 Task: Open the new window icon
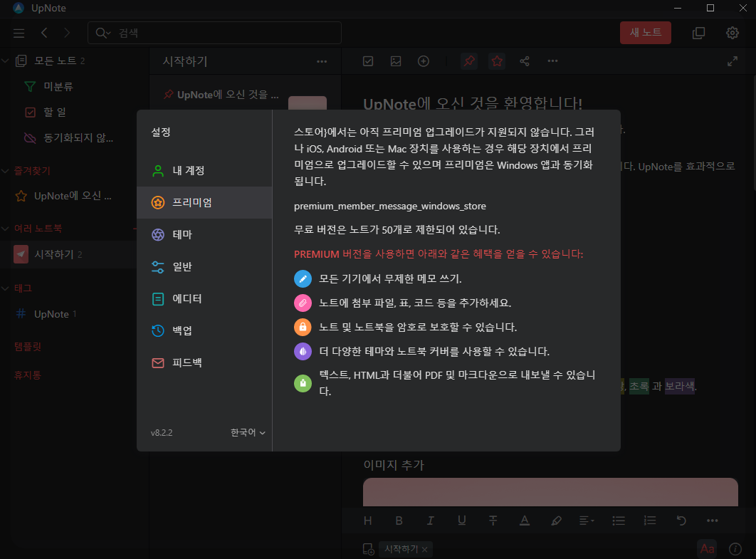[698, 33]
